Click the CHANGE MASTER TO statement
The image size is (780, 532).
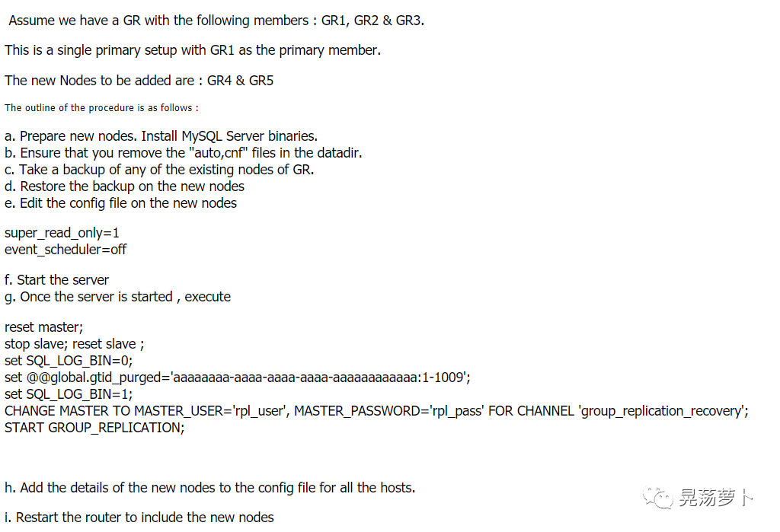coord(376,411)
